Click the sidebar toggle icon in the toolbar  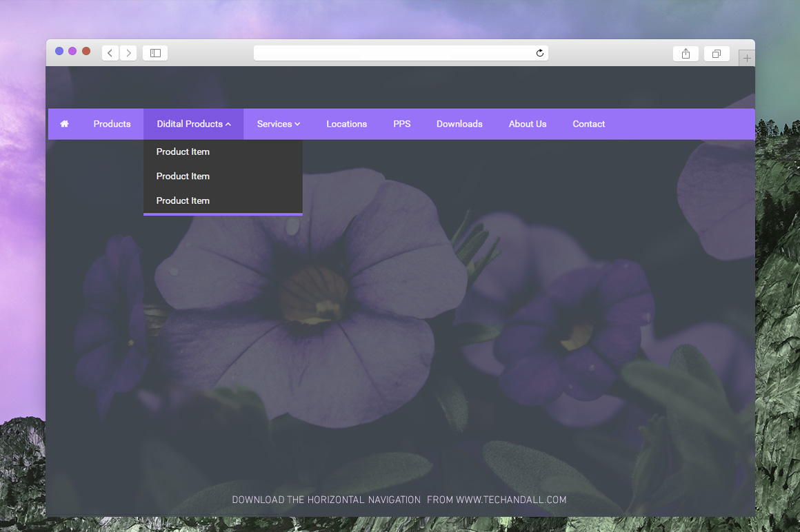154,52
